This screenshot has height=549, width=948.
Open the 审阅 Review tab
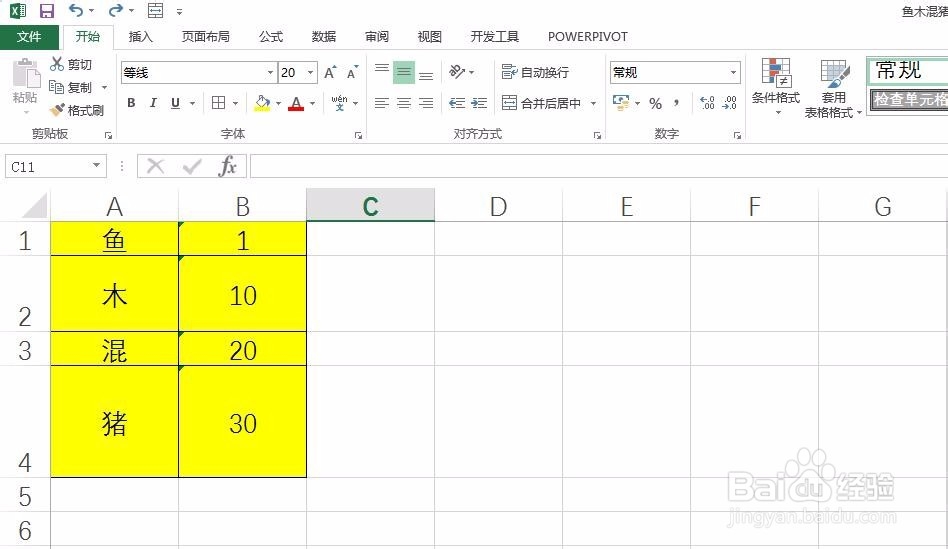(377, 37)
